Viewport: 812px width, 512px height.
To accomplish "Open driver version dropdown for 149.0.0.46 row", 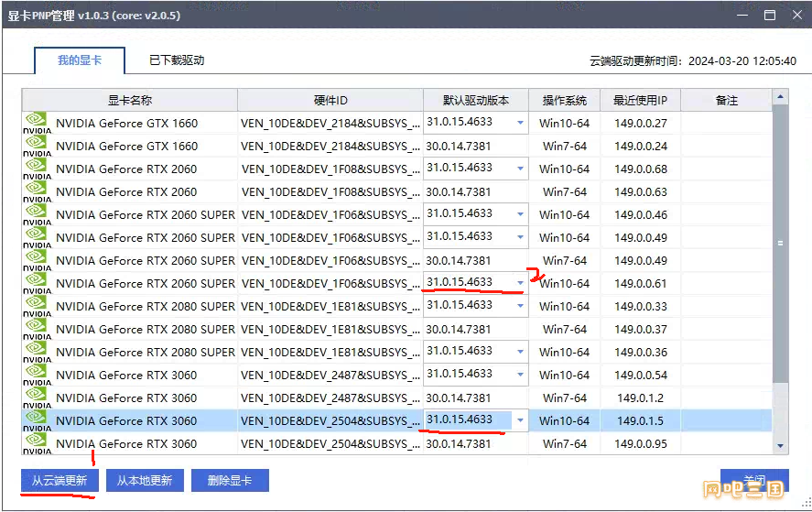I will (x=521, y=214).
